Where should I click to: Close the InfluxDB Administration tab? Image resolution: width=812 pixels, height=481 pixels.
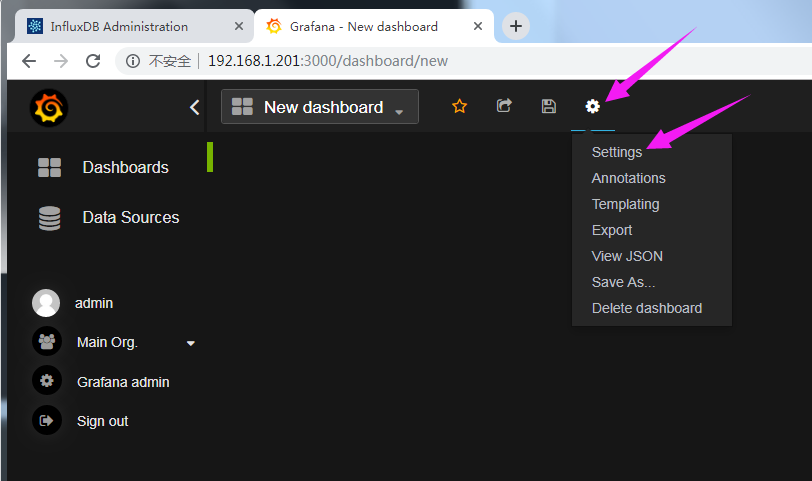pyautogui.click(x=239, y=26)
